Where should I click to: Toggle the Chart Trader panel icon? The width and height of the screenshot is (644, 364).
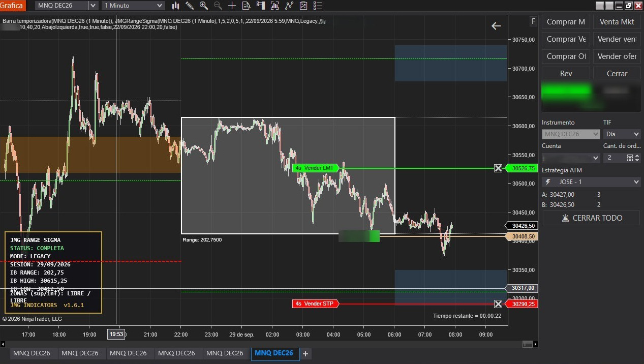point(261,6)
